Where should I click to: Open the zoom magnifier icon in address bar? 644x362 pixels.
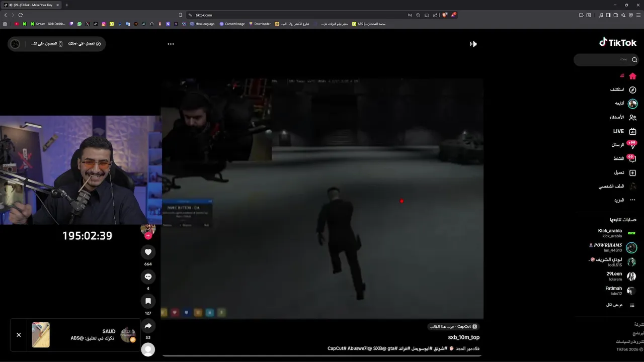pyautogui.click(x=418, y=15)
